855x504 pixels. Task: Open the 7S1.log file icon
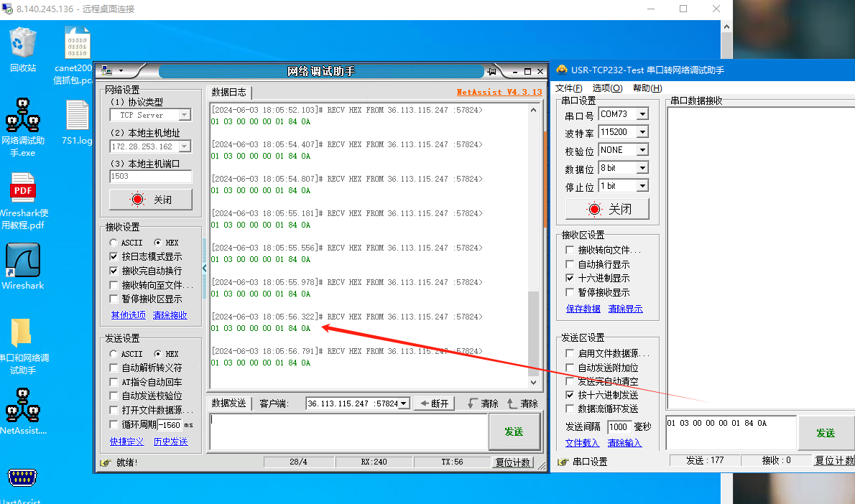(77, 122)
